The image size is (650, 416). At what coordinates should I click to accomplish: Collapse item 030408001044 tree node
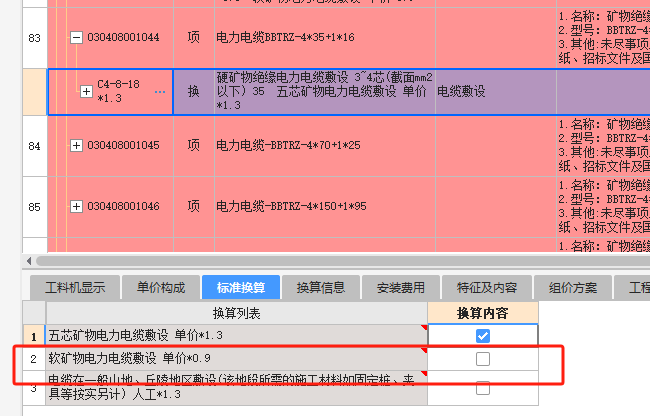pyautogui.click(x=76, y=38)
